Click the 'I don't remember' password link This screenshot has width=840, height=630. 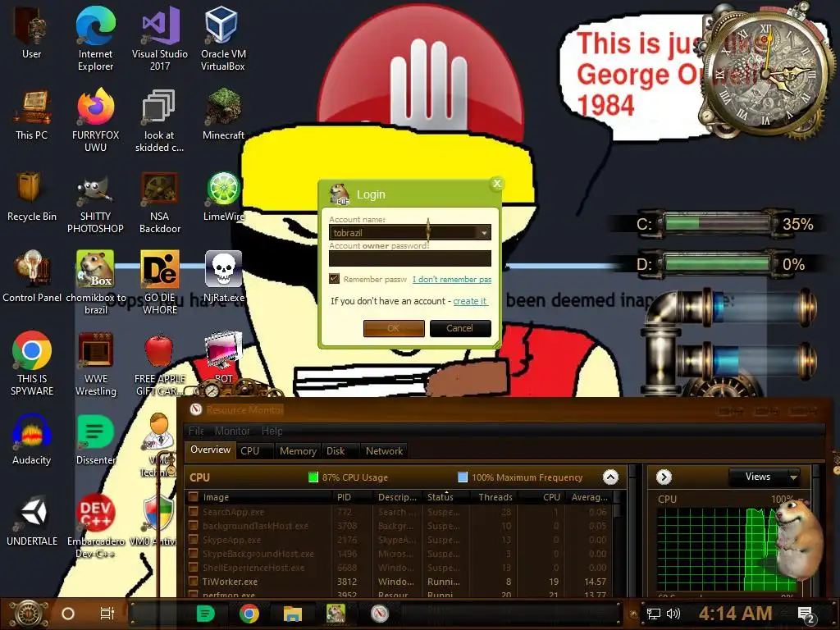click(452, 279)
